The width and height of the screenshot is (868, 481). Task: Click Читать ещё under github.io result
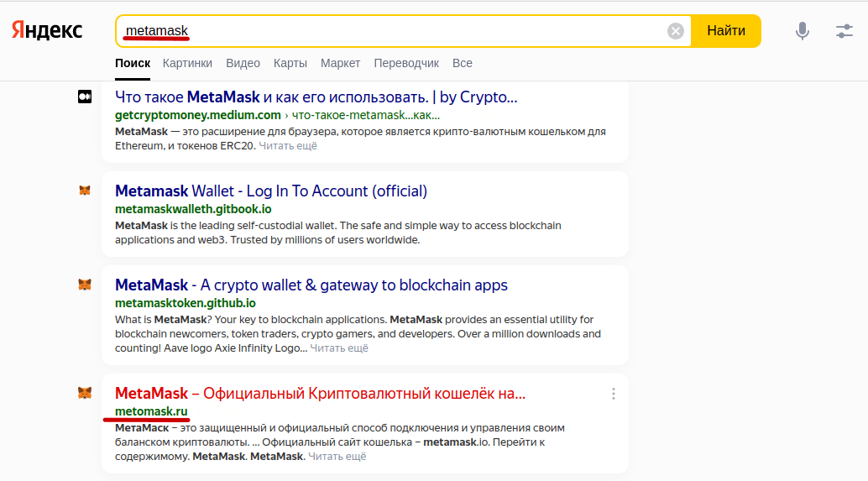pyautogui.click(x=339, y=348)
